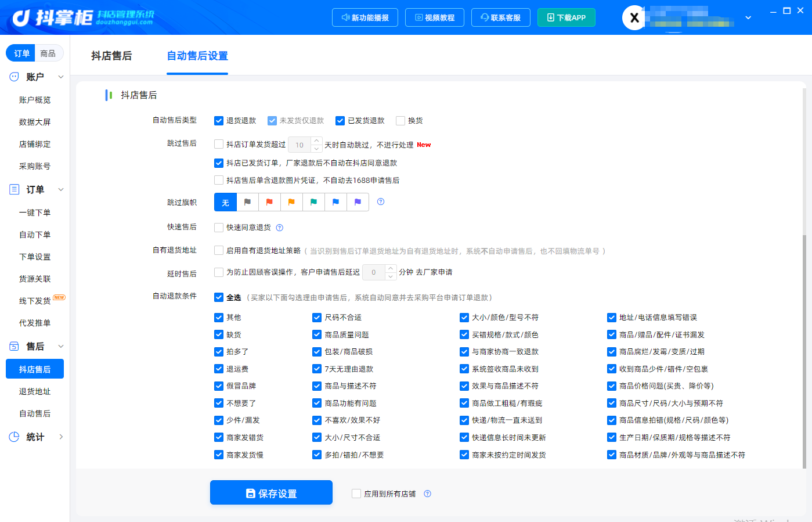Open help icon beside 应用到所有店铺

click(427, 494)
